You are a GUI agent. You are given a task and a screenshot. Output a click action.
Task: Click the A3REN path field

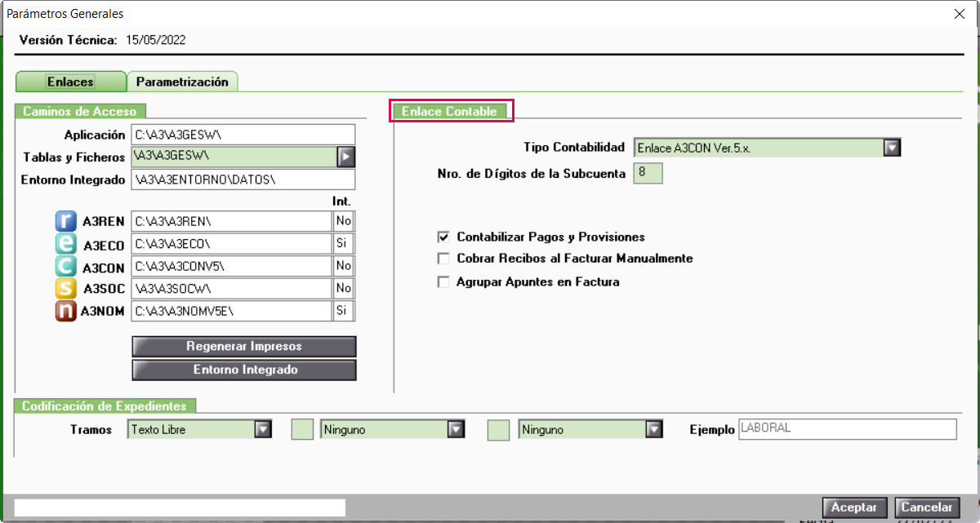coord(231,221)
